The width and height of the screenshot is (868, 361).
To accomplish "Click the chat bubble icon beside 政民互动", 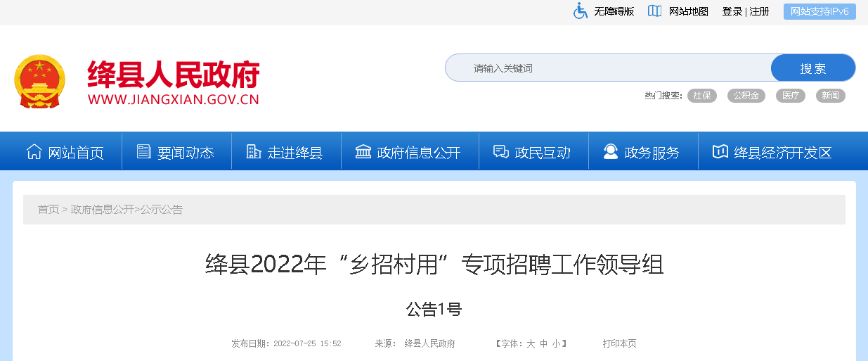I will point(501,152).
